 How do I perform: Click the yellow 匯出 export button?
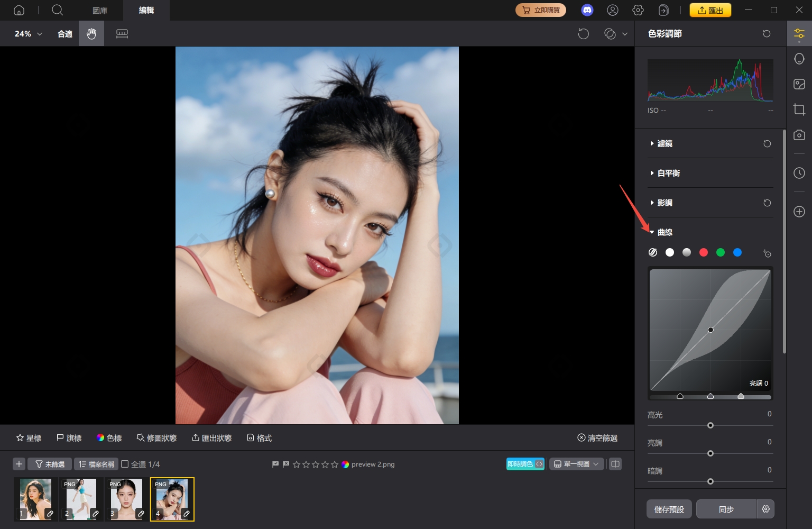coord(710,10)
